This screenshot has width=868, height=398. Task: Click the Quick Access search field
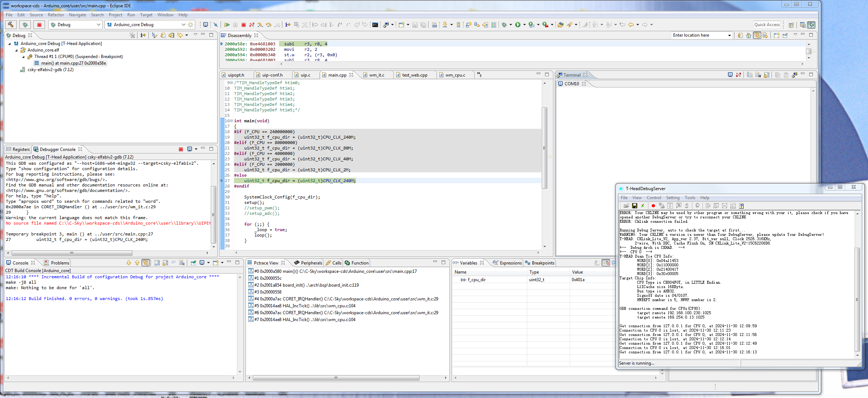[767, 25]
